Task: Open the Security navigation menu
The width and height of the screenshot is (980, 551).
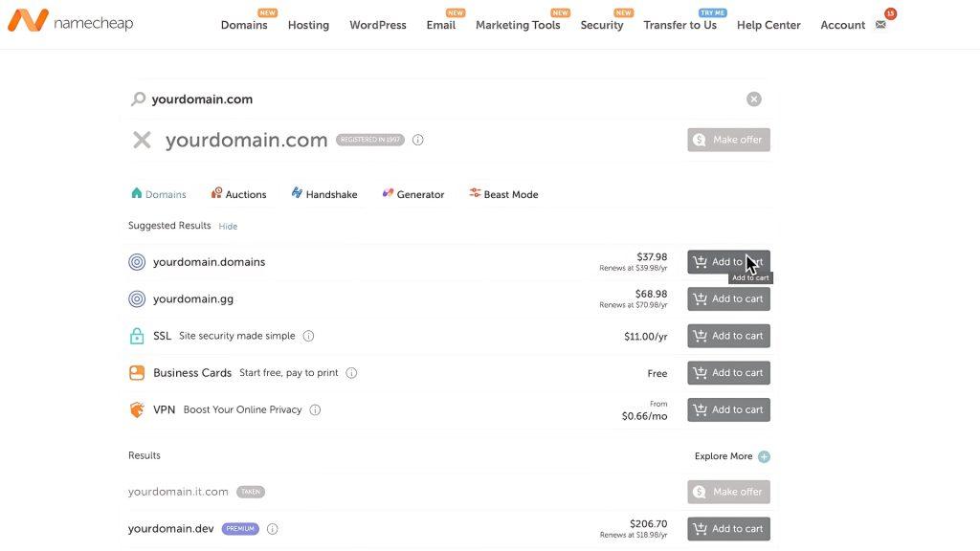Action: [601, 25]
